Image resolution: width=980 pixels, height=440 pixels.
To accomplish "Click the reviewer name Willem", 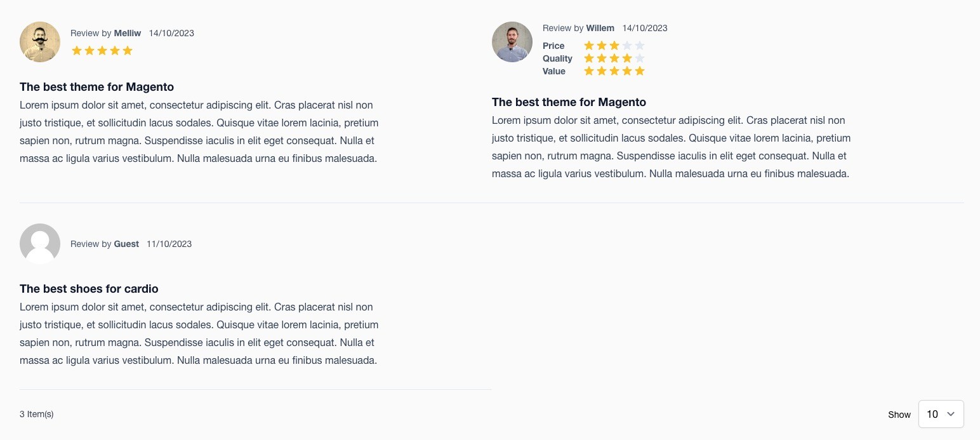I will (x=600, y=28).
